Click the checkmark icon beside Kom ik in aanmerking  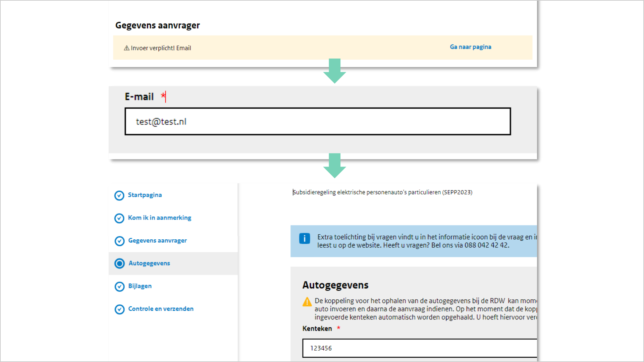(119, 218)
